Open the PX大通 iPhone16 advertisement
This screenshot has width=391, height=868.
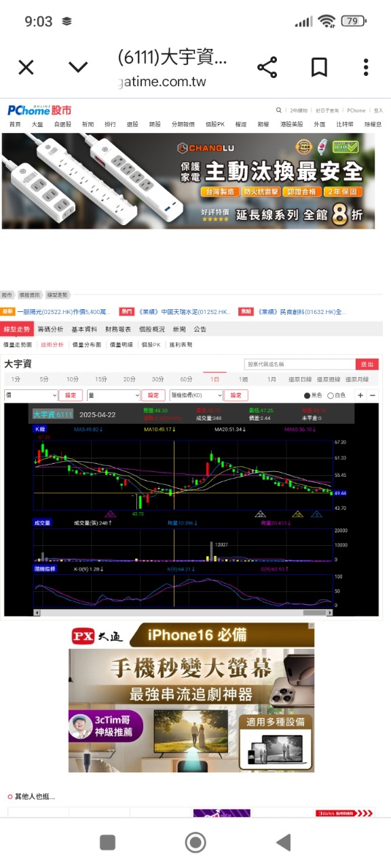(x=191, y=697)
